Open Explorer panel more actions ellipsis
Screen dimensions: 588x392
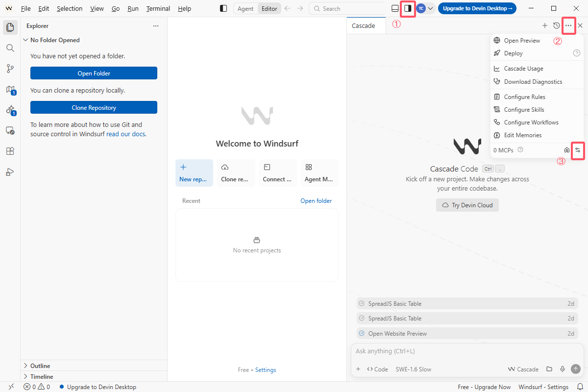point(156,26)
